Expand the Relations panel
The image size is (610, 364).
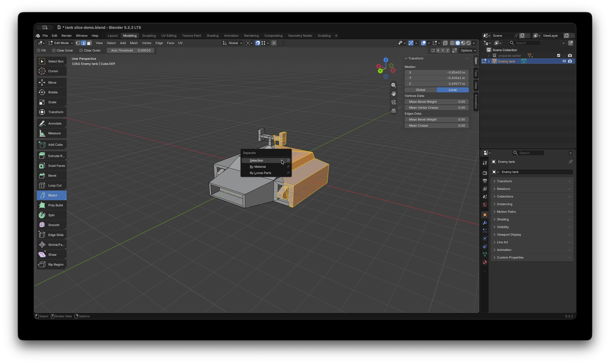point(532,189)
